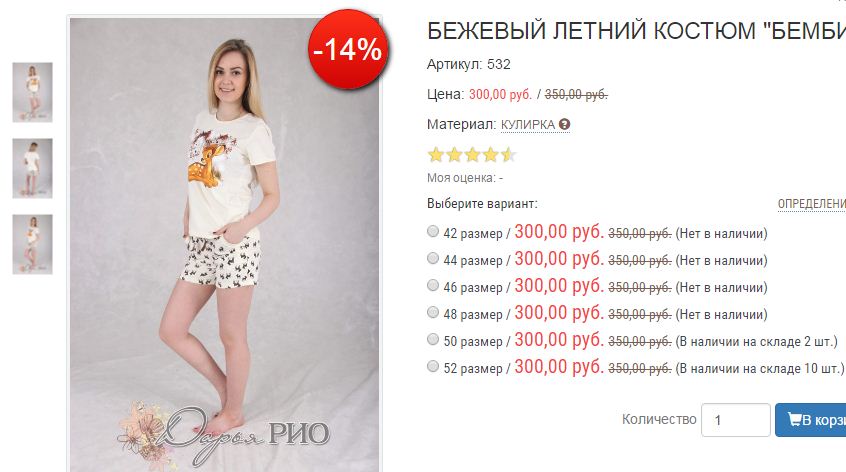Click the question mark icon next to КУЛИРКА

click(x=564, y=125)
